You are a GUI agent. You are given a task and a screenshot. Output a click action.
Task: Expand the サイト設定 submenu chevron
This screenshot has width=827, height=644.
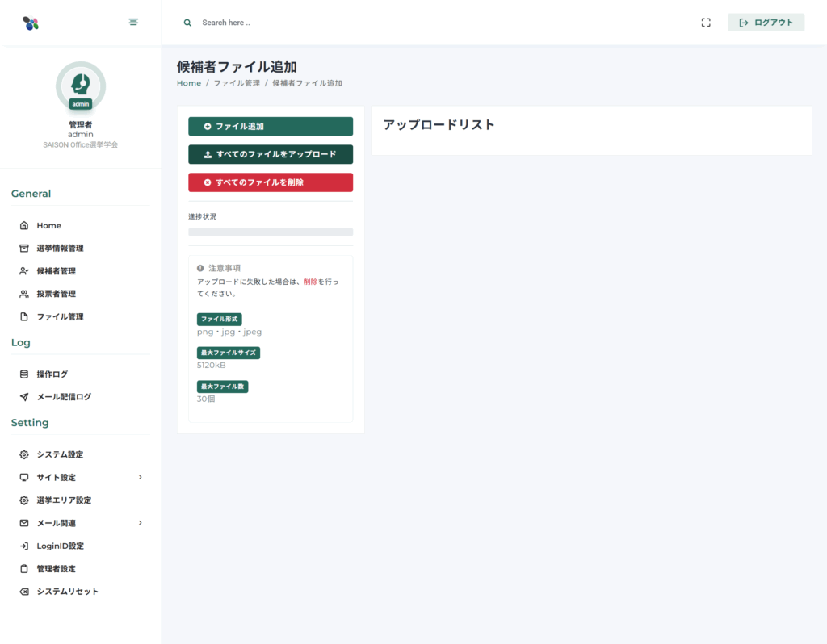click(x=141, y=477)
